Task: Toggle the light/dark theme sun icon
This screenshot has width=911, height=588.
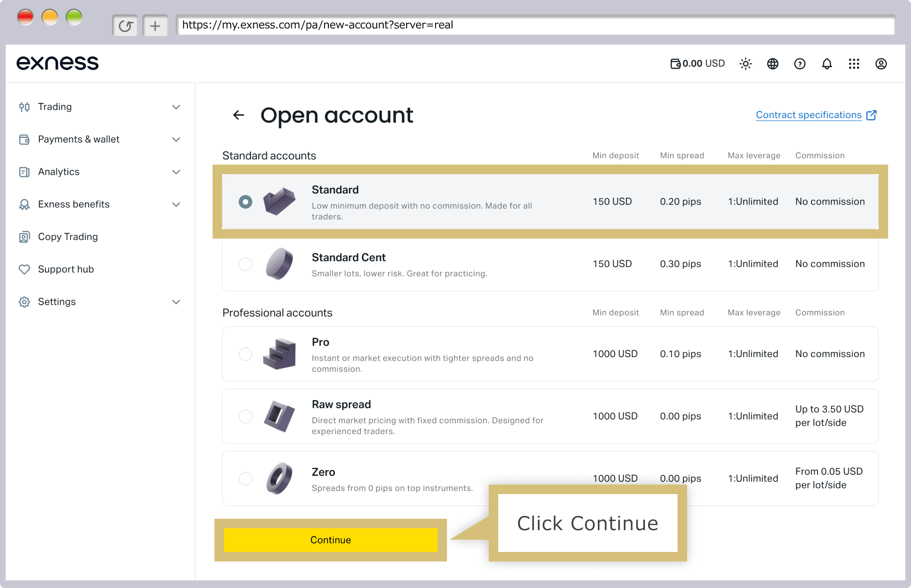Action: pos(745,64)
